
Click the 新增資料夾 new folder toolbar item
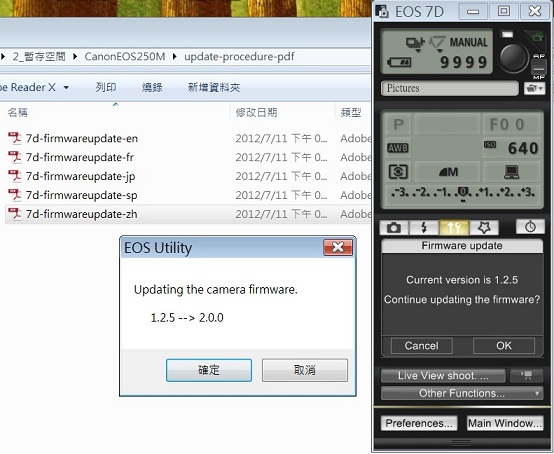[214, 87]
